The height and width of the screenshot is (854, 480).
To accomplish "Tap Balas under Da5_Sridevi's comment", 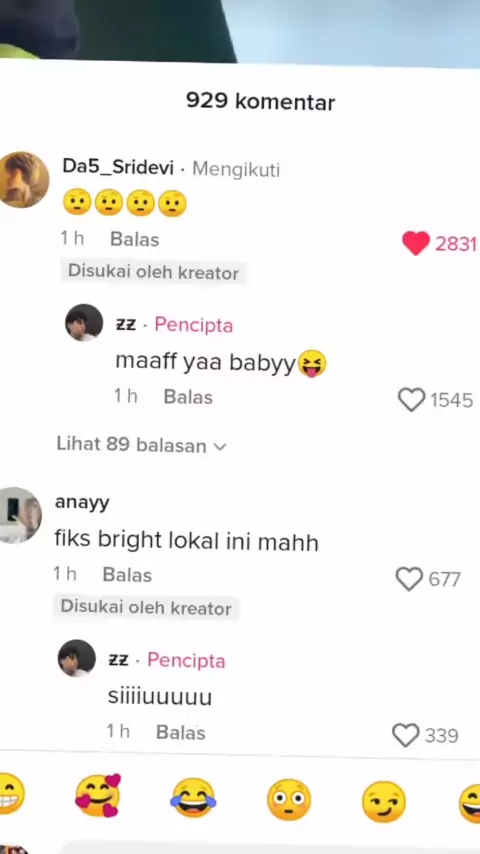I will pos(135,240).
